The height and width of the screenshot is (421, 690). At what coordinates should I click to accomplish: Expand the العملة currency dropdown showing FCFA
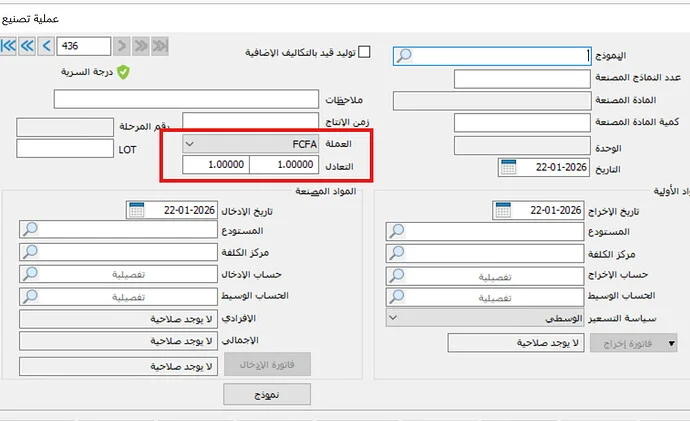(x=190, y=144)
